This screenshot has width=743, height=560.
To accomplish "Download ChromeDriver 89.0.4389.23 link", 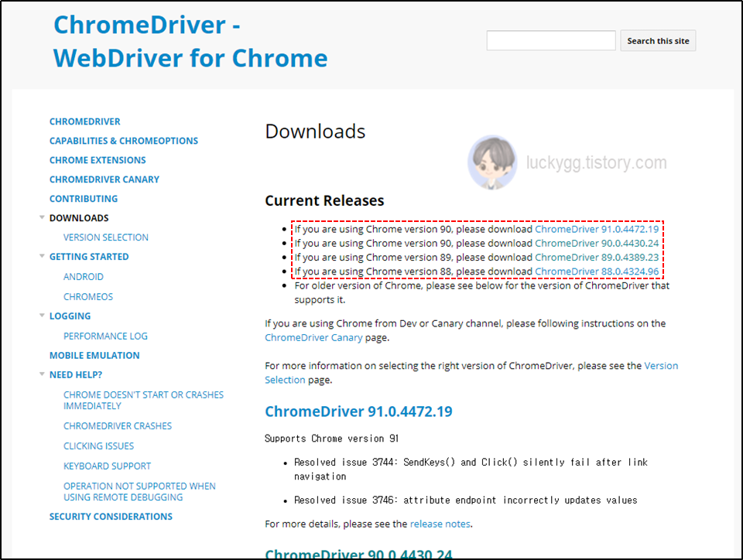I will [x=597, y=258].
